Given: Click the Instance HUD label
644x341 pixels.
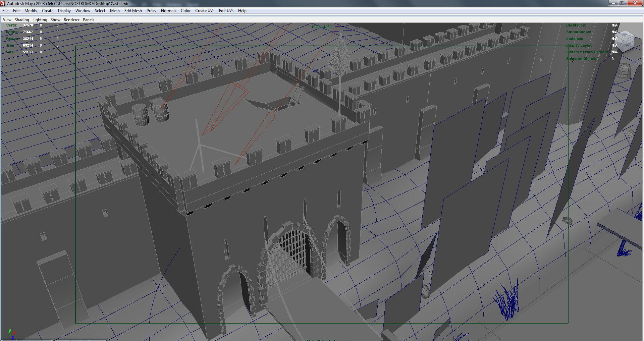Looking at the screenshot, I should pyautogui.click(x=575, y=39).
